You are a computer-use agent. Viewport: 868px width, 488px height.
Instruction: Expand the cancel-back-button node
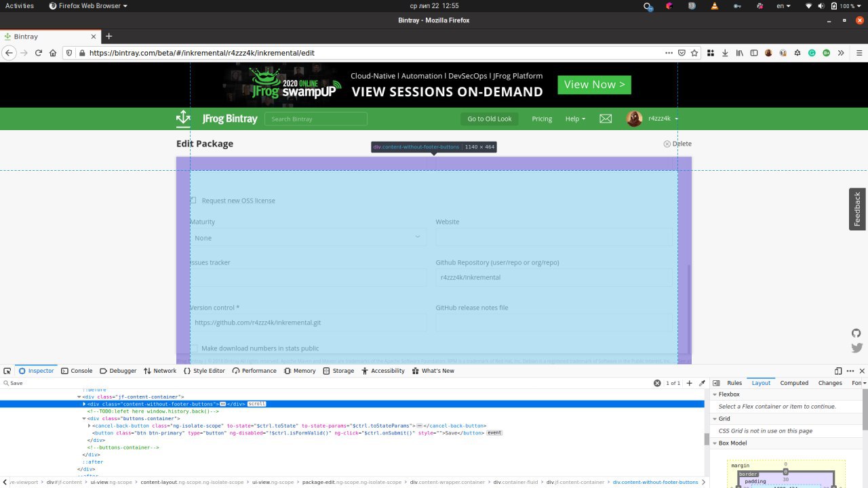pos(90,426)
